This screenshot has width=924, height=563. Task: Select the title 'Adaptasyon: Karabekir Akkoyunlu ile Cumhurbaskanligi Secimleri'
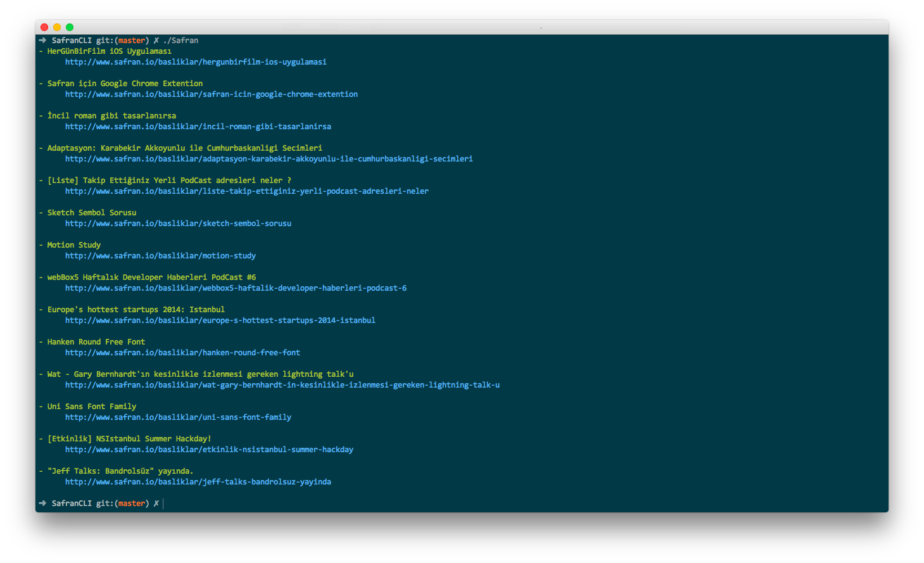pyautogui.click(x=185, y=148)
